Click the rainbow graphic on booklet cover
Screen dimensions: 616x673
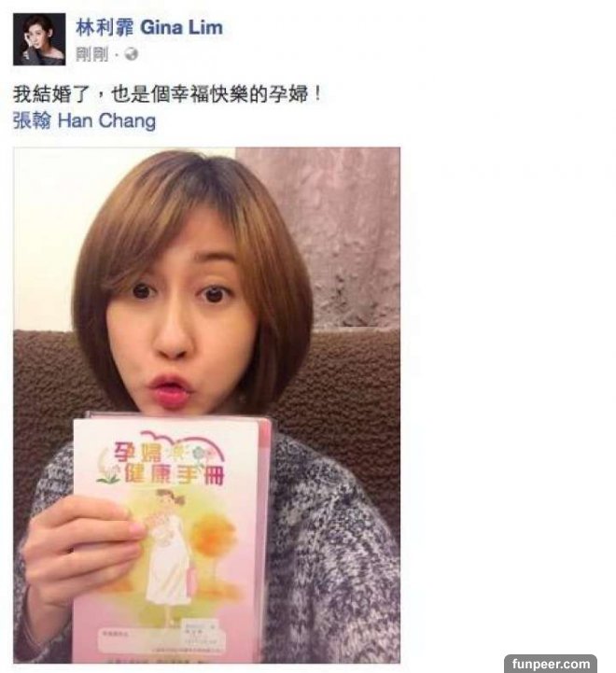182,444
